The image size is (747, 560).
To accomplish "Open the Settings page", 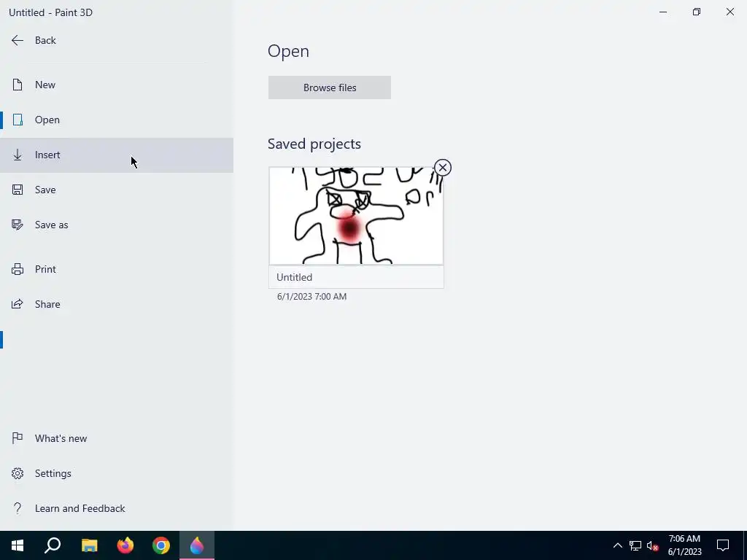I will coord(117,473).
